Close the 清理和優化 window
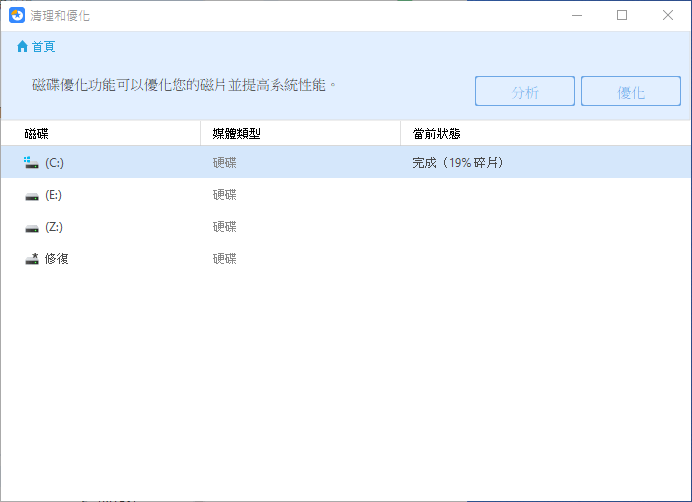The image size is (692, 502). (x=668, y=15)
